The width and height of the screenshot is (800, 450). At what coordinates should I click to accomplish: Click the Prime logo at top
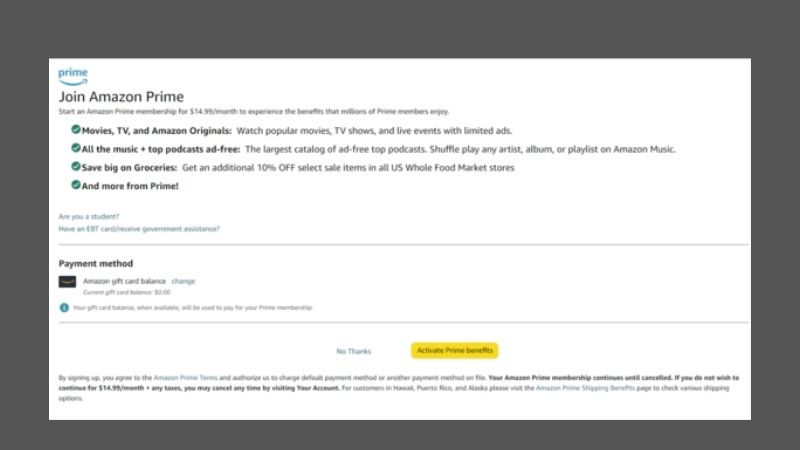73,76
